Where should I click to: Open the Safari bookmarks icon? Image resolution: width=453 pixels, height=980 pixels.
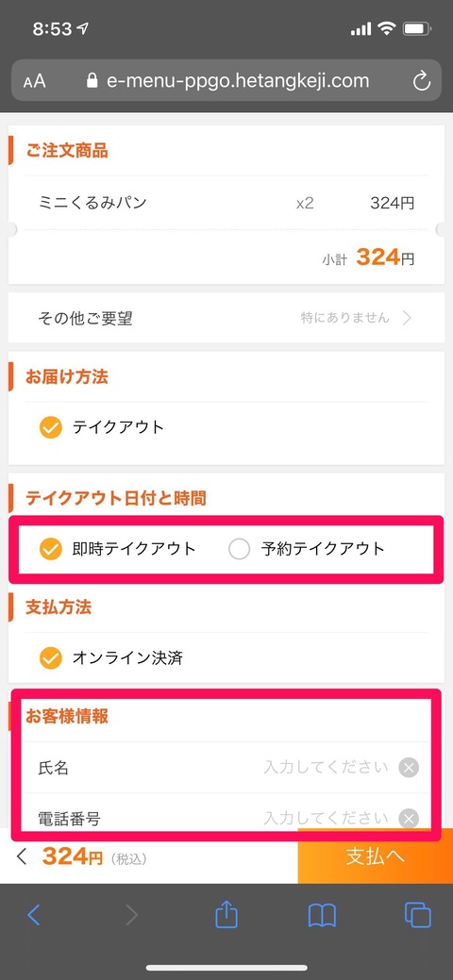[x=322, y=916]
